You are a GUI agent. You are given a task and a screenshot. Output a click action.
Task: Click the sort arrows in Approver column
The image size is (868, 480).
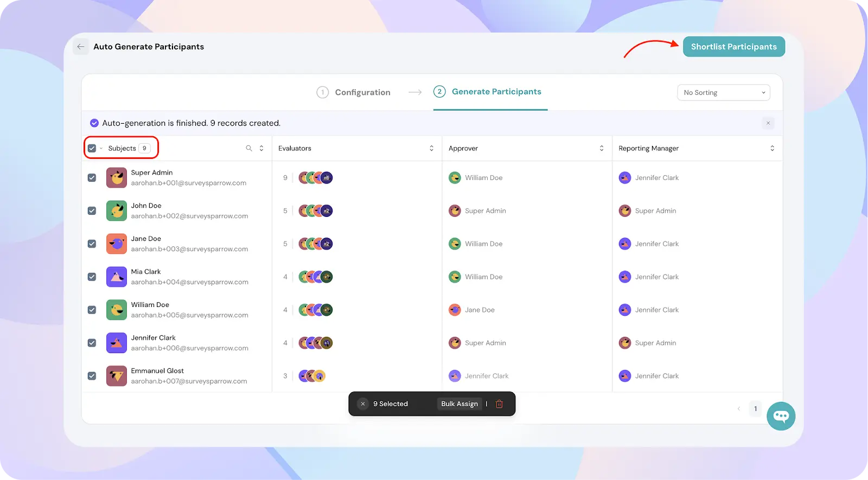click(x=601, y=148)
